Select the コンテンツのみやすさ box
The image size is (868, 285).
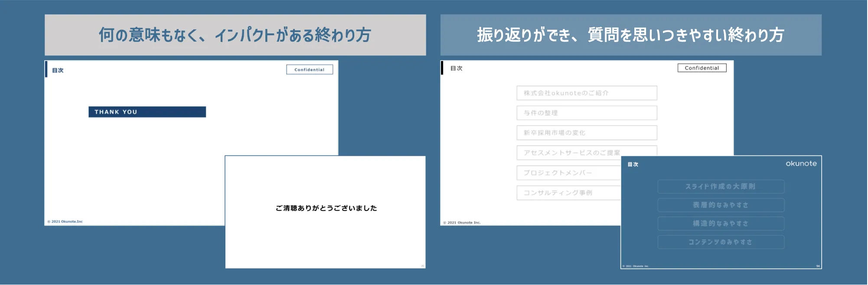coord(720,242)
